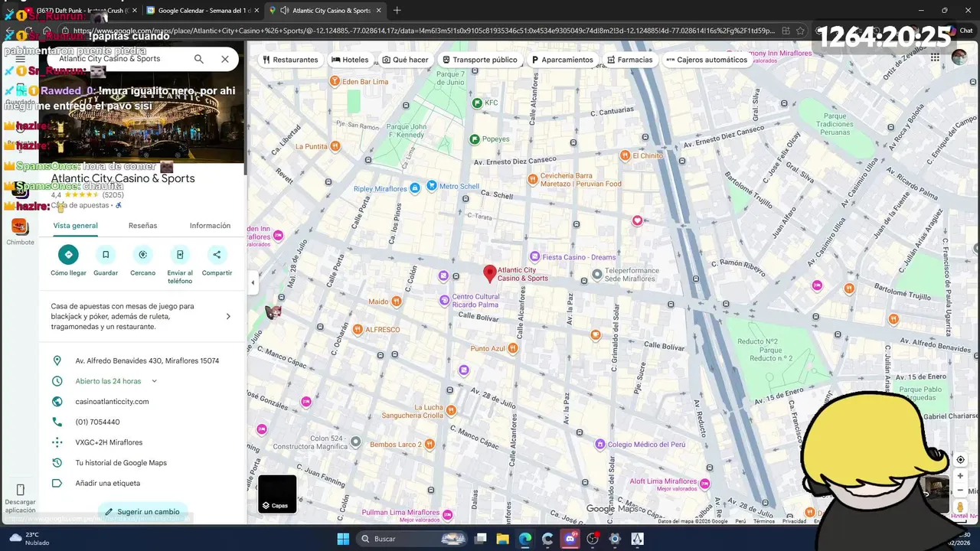Select the Qué hacer chip
980x551 pixels.
click(x=406, y=60)
